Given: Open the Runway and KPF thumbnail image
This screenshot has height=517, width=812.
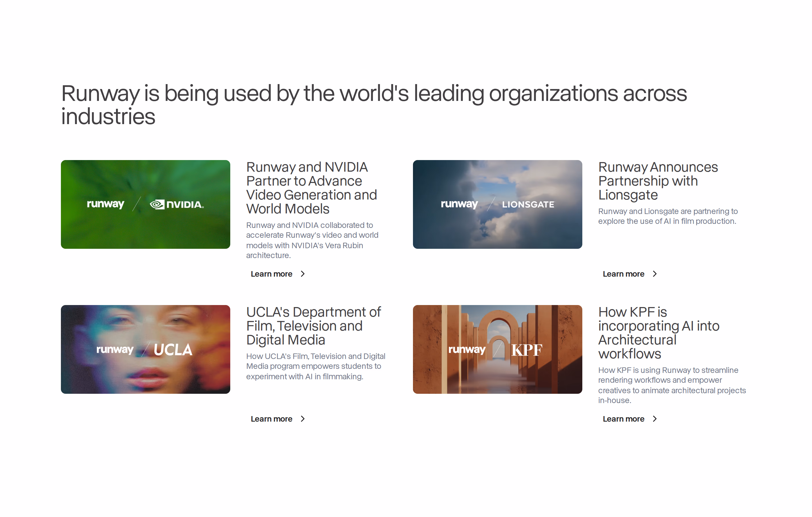Looking at the screenshot, I should click(497, 349).
